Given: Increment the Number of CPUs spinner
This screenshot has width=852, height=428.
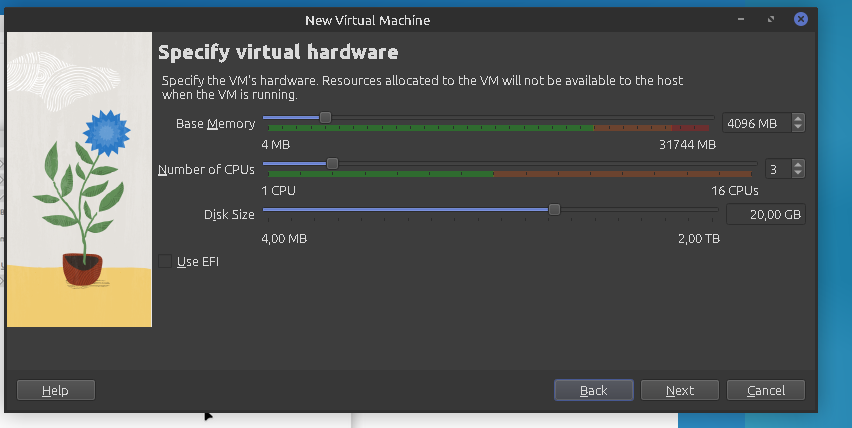Looking at the screenshot, I should click(797, 164).
